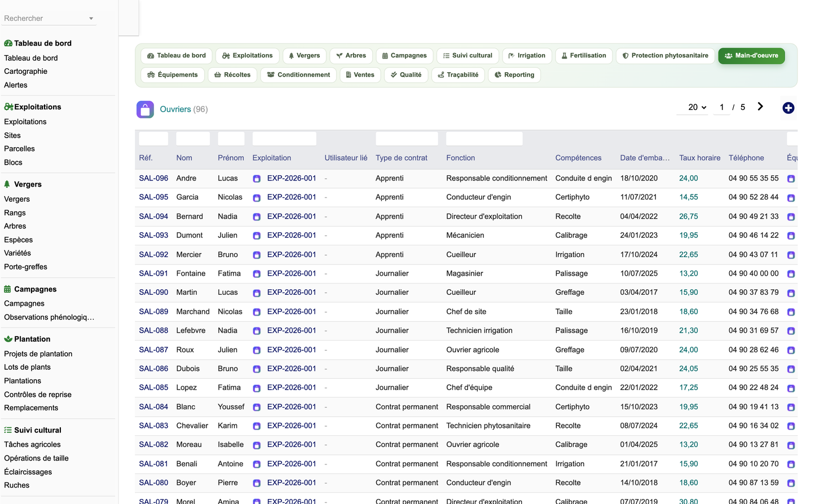The height and width of the screenshot is (504, 815).
Task: Open the Protection phytosanitaire tab
Action: (x=666, y=56)
